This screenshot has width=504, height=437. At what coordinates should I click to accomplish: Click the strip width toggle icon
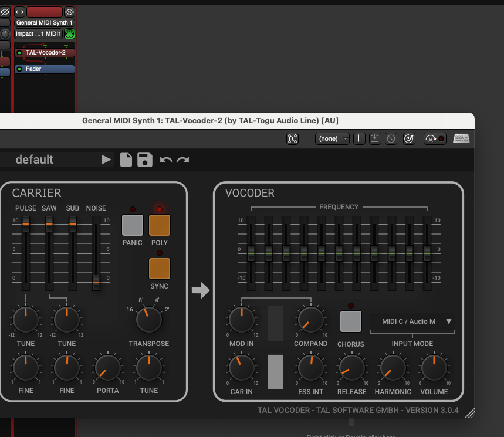pos(19,12)
